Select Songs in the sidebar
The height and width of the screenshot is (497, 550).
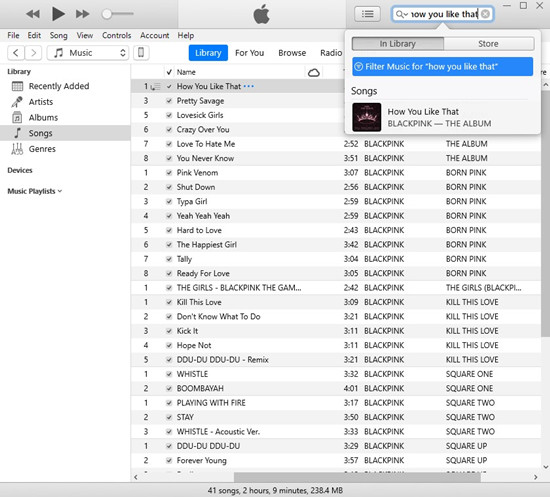(x=65, y=133)
